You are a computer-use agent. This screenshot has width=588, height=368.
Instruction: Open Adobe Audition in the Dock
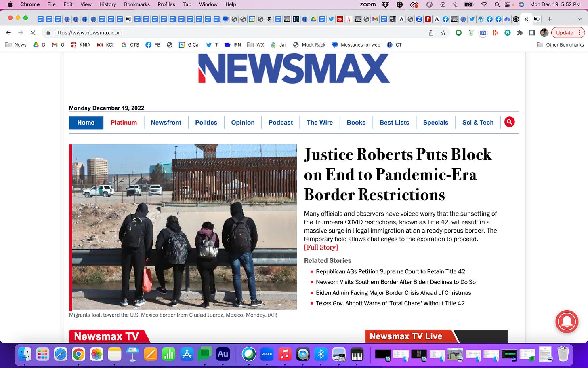(223, 354)
